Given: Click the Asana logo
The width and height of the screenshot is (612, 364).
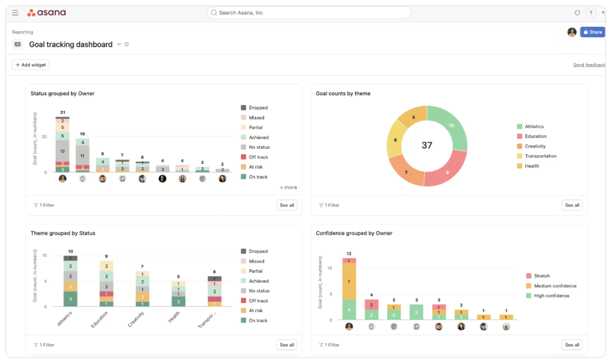Looking at the screenshot, I should (x=47, y=13).
